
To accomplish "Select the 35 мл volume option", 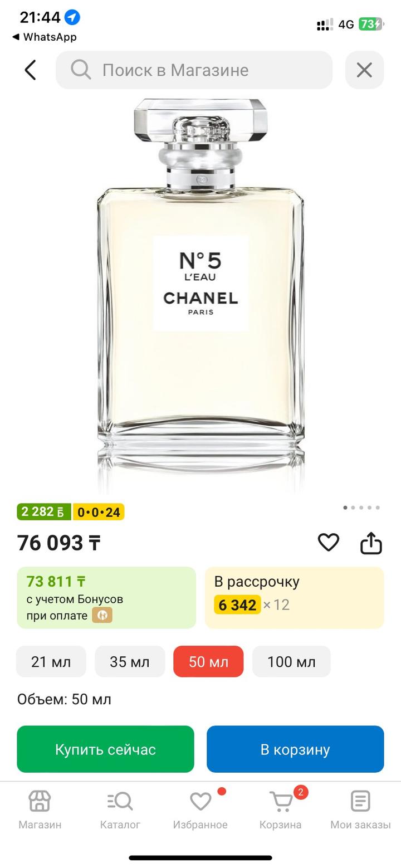I will click(x=130, y=661).
